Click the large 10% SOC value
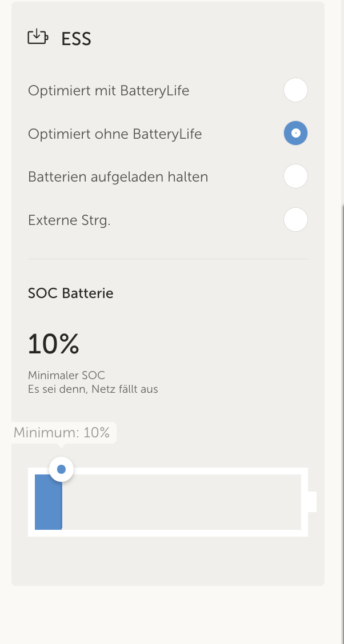Screen dimensions: 344x644 click(53, 344)
